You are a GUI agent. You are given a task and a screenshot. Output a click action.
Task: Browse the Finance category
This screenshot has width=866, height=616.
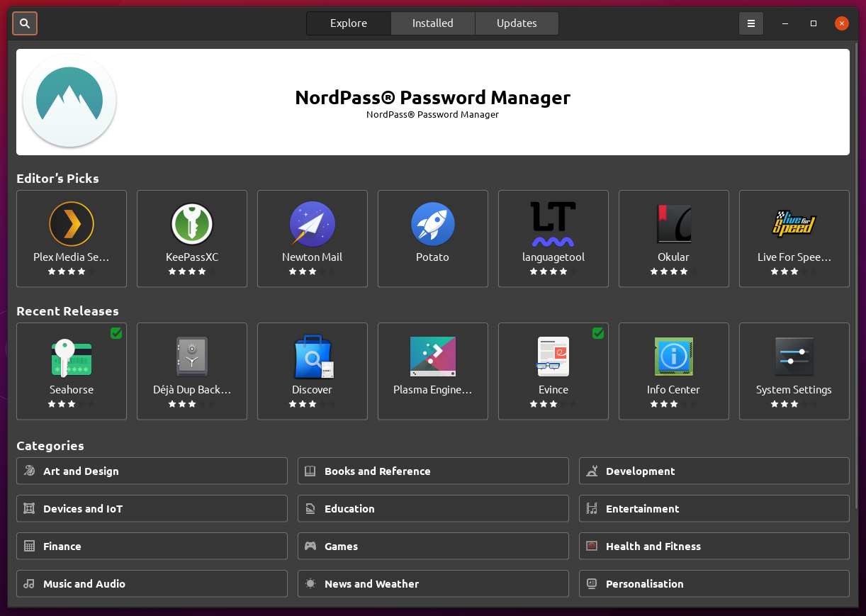pyautogui.click(x=152, y=546)
